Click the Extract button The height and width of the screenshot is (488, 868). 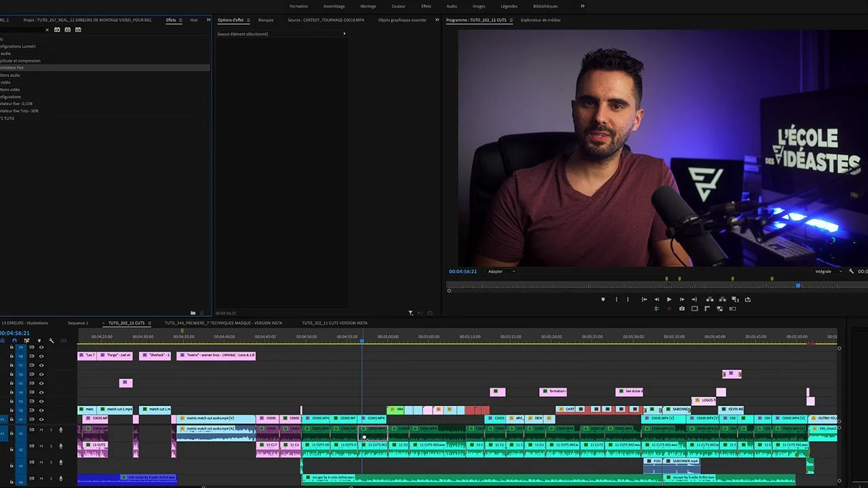coord(722,299)
